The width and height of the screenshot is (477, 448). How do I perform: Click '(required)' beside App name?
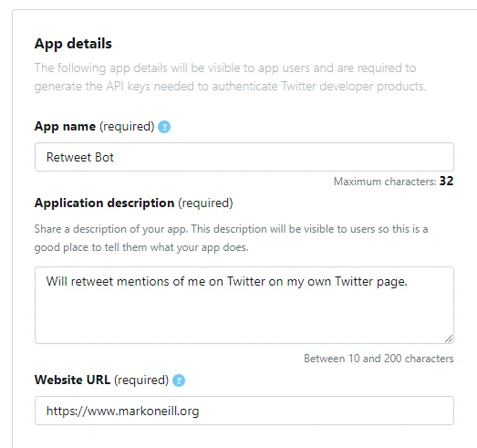point(127,126)
